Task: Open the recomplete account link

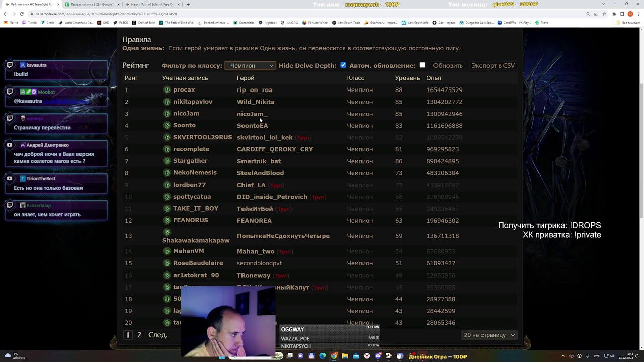Action: pos(191,149)
